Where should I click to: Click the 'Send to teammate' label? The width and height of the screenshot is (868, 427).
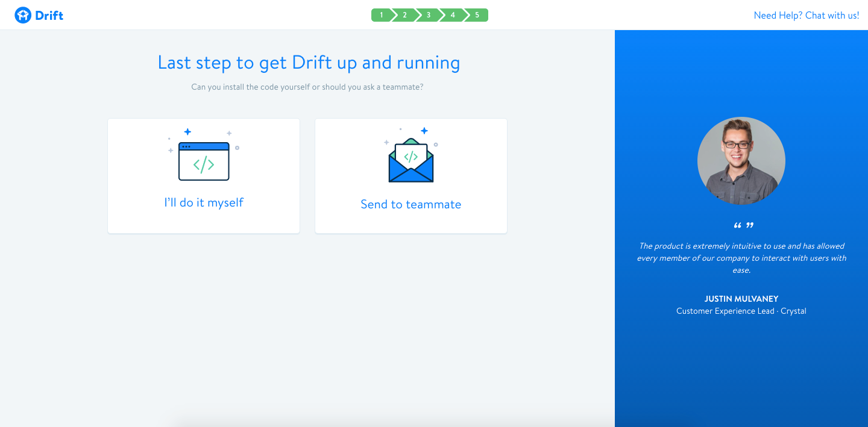[x=410, y=204]
